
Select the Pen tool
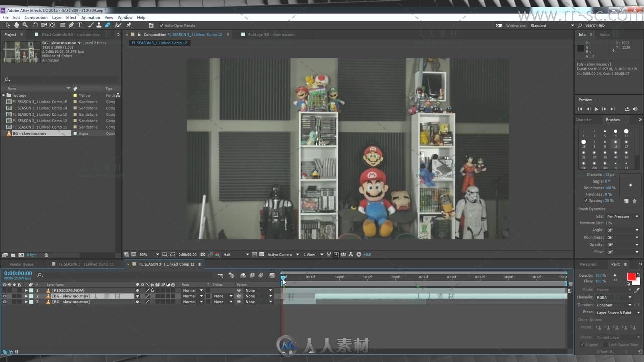[x=71, y=25]
